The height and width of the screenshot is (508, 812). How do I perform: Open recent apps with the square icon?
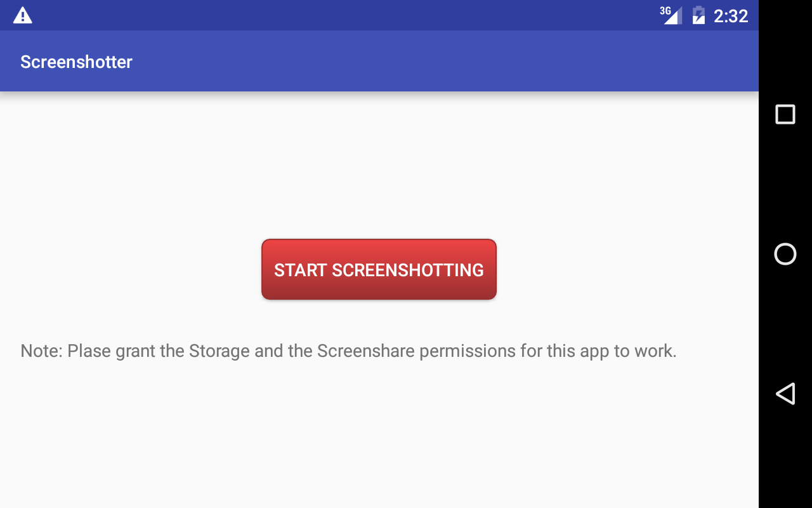(785, 114)
